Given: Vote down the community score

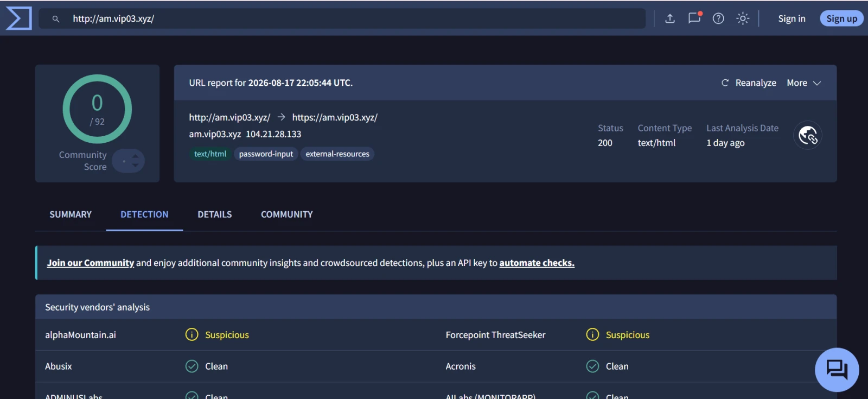Looking at the screenshot, I should coord(135,164).
